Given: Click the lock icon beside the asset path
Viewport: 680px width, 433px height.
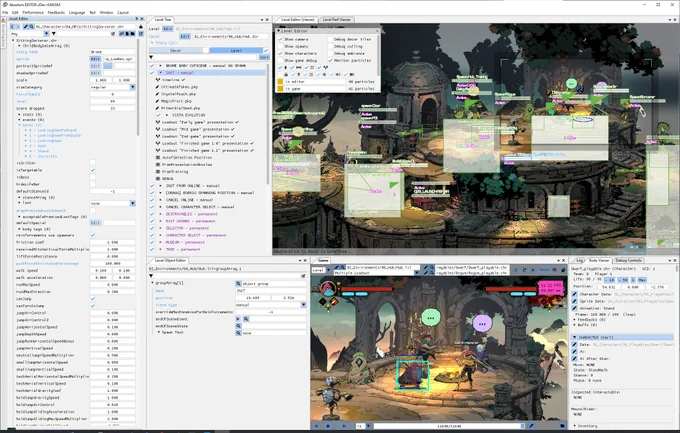Looking at the screenshot, I should (x=141, y=26).
